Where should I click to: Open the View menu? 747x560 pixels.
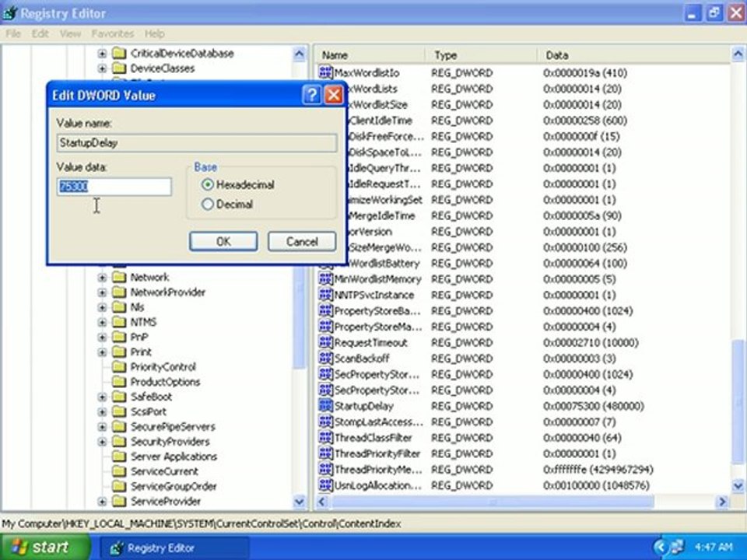point(70,33)
